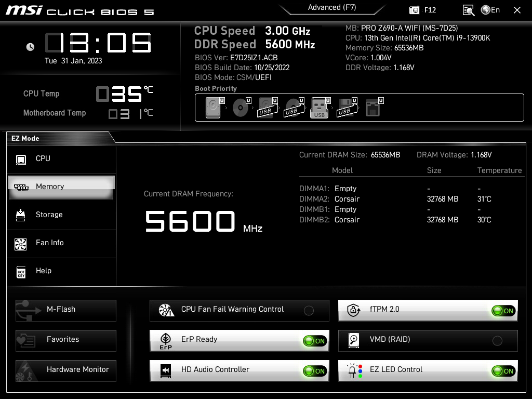This screenshot has width=532, height=399.
Task: Click the Temperature column header
Action: [499, 170]
